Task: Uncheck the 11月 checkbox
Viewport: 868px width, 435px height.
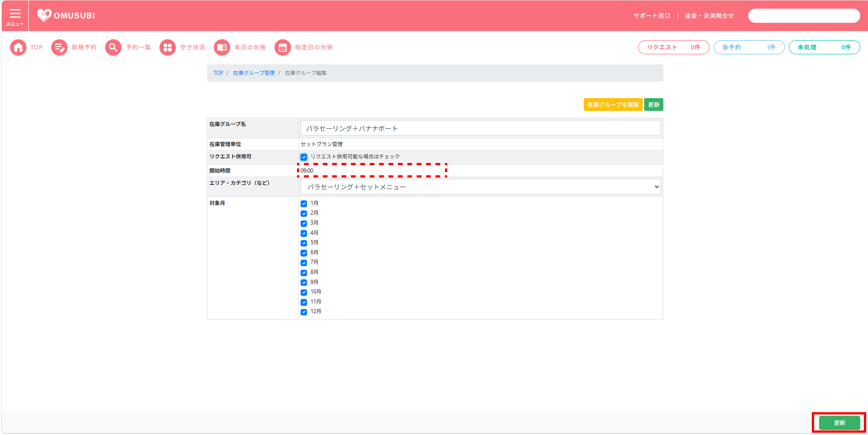Action: (x=304, y=302)
